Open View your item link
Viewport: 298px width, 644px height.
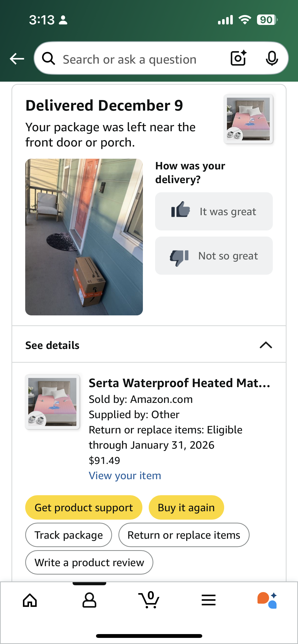click(x=125, y=475)
